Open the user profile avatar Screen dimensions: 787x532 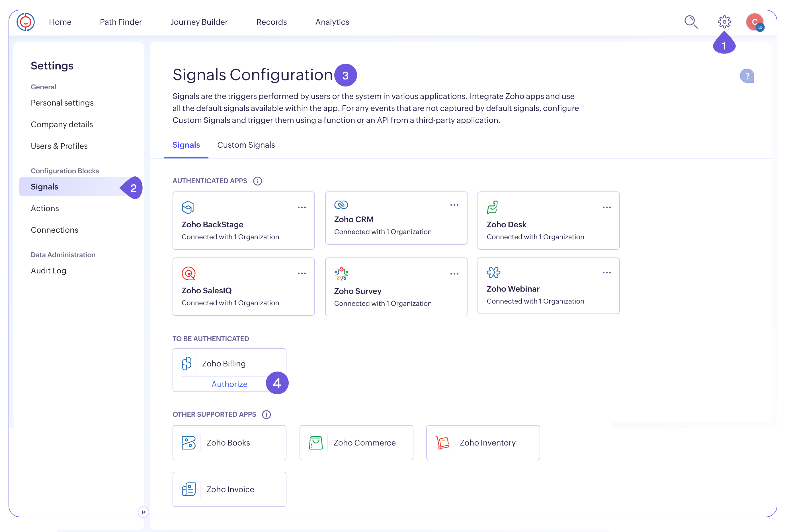(x=755, y=22)
